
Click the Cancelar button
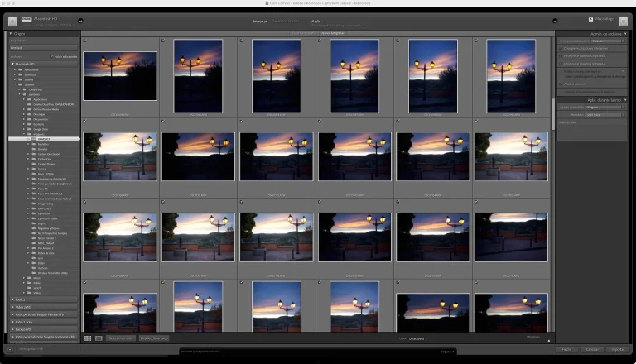(x=592, y=349)
